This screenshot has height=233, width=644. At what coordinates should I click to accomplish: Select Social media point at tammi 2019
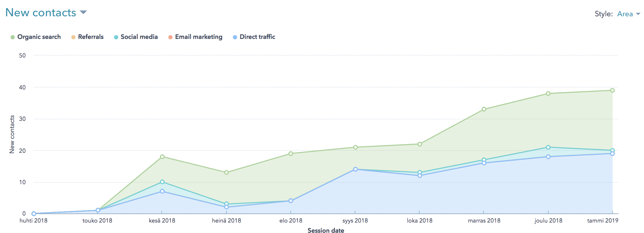(612, 150)
